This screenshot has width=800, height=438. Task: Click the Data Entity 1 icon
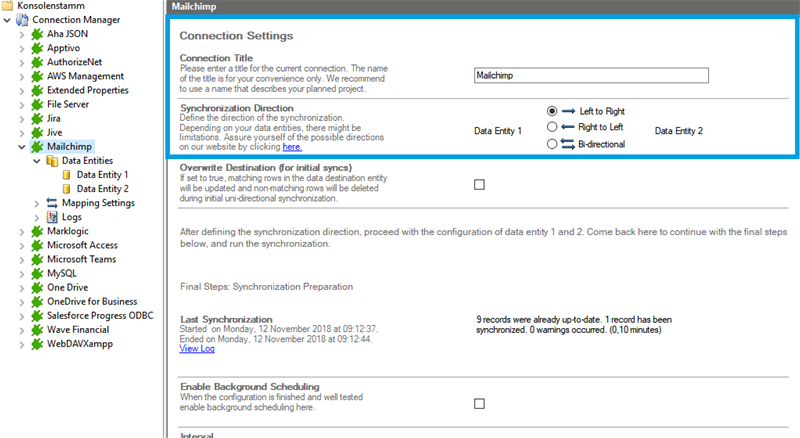[67, 174]
